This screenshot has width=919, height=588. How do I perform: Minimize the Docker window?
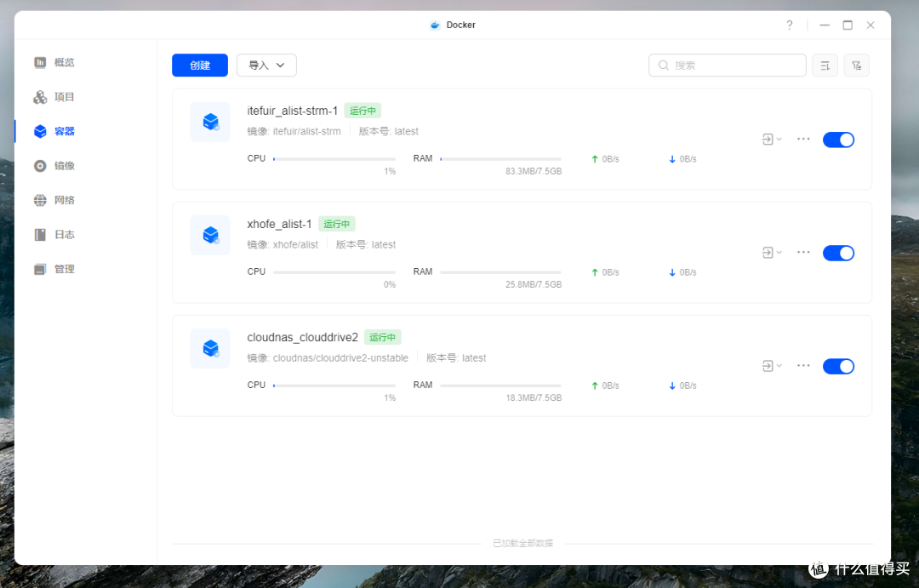825,26
